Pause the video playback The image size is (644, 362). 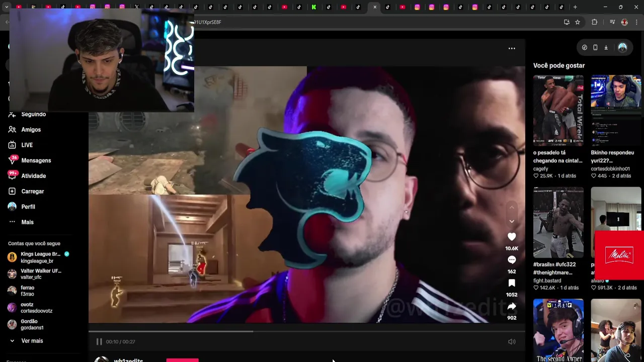[99, 341]
